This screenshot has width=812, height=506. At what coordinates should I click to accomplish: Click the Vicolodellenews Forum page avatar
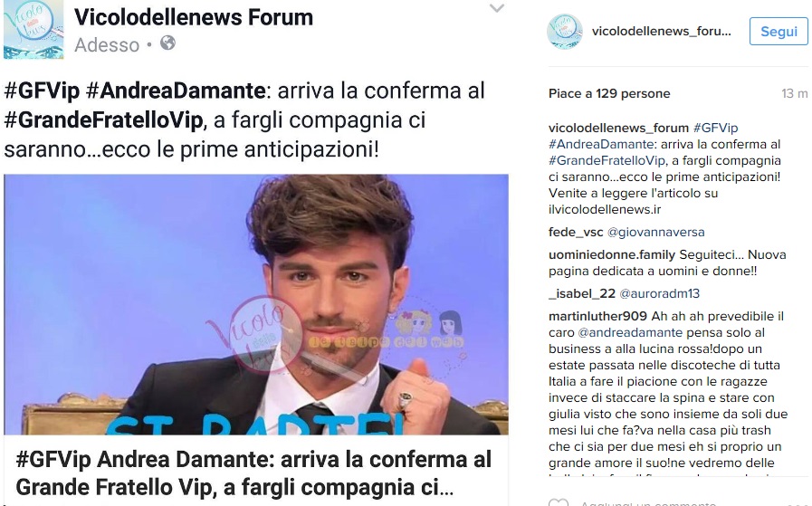point(33,29)
